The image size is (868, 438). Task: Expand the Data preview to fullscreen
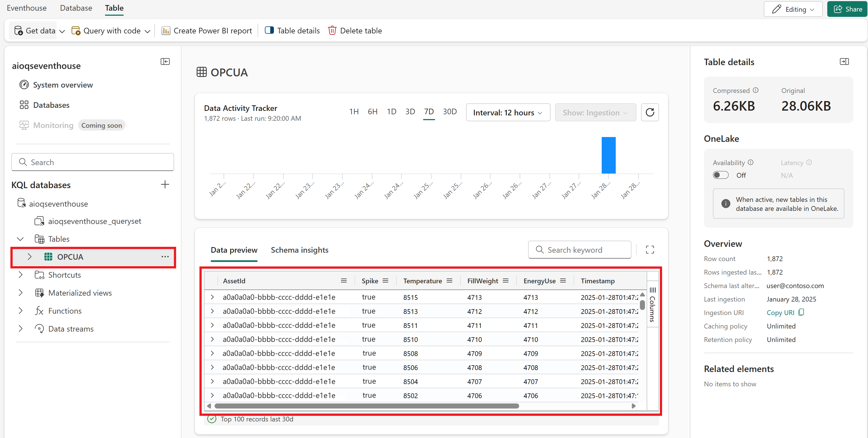pyautogui.click(x=650, y=250)
